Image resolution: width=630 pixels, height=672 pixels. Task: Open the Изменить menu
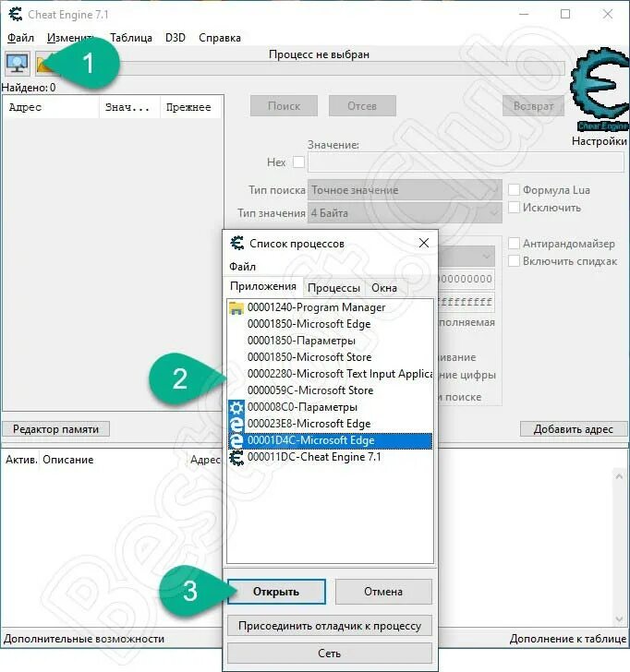click(71, 38)
